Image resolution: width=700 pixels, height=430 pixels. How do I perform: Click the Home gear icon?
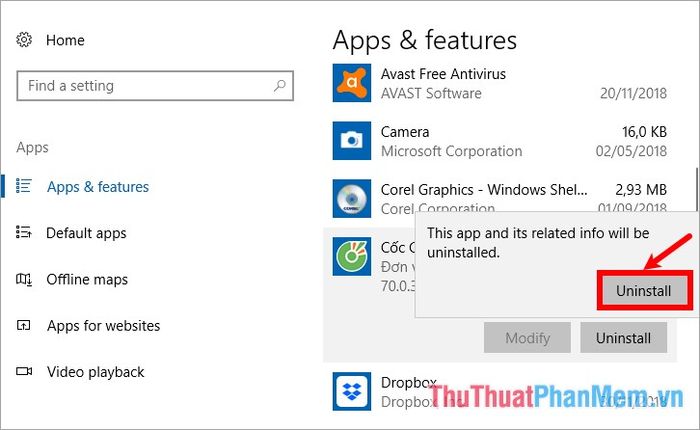point(24,40)
